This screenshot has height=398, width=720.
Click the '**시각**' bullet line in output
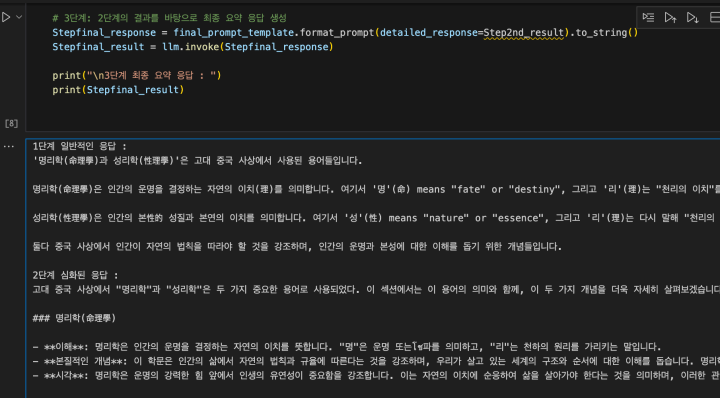tap(376, 376)
